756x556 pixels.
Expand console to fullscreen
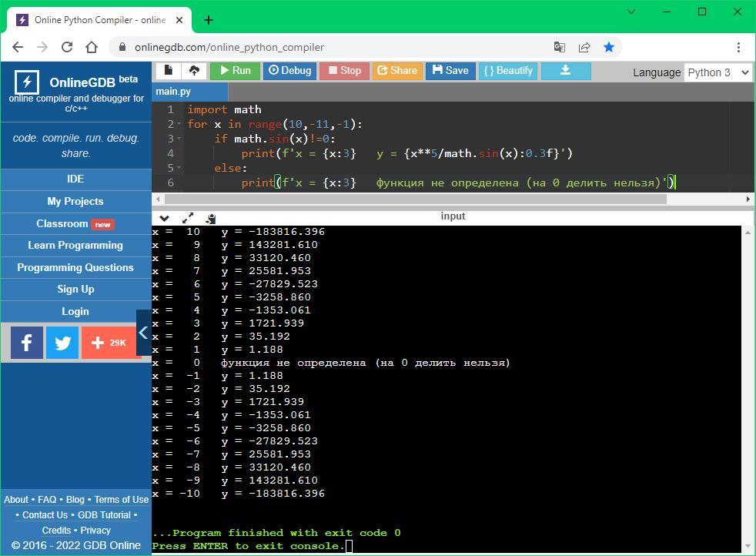coord(188,218)
